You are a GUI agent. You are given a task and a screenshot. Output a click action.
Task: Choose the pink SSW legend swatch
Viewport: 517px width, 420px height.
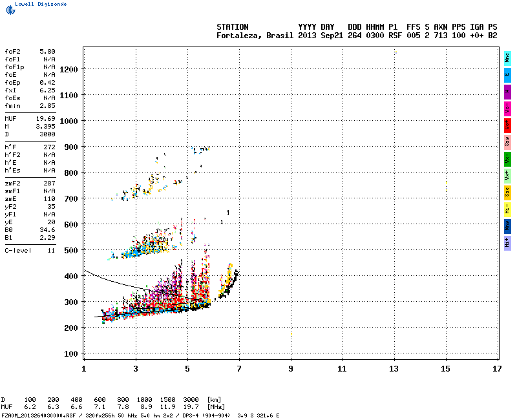click(x=507, y=142)
